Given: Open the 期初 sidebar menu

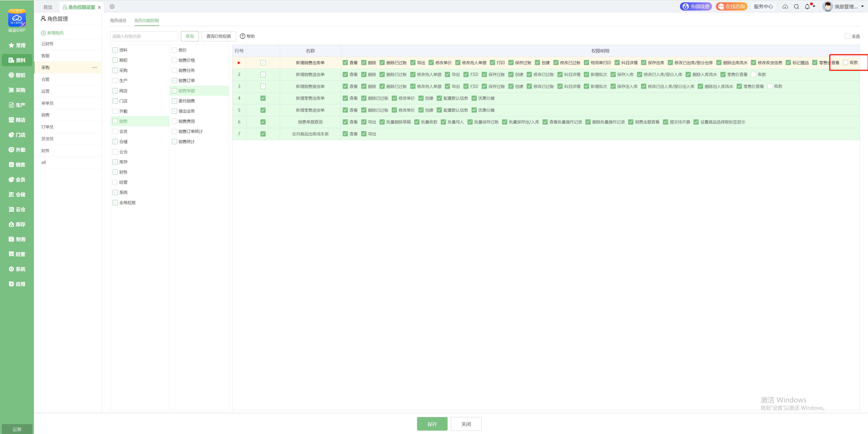Looking at the screenshot, I should pyautogui.click(x=17, y=75).
